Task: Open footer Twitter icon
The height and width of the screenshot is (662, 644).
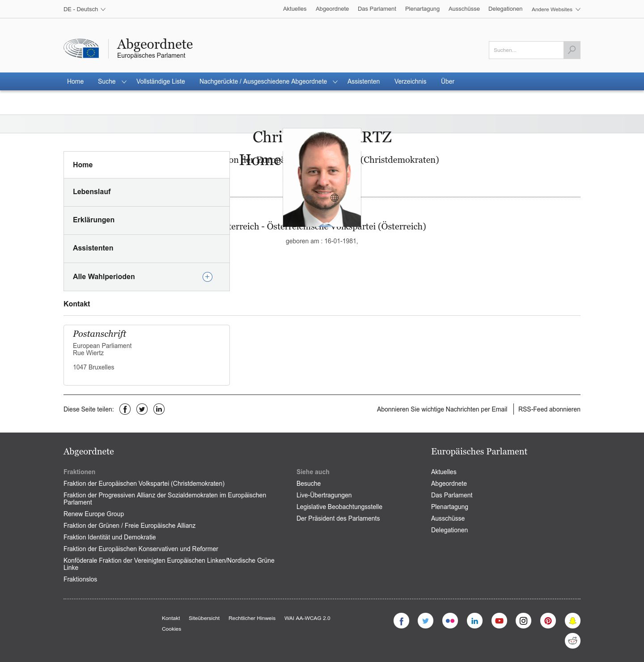Action: tap(425, 621)
